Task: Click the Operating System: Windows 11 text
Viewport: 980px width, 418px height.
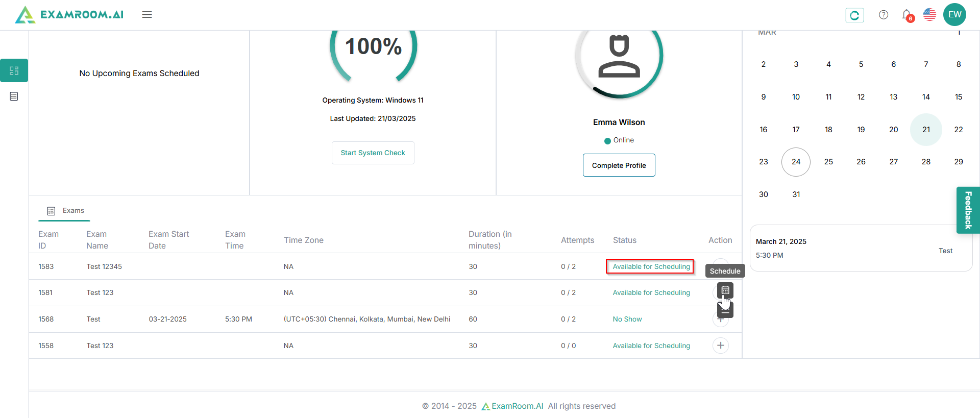Action: pyautogui.click(x=373, y=100)
